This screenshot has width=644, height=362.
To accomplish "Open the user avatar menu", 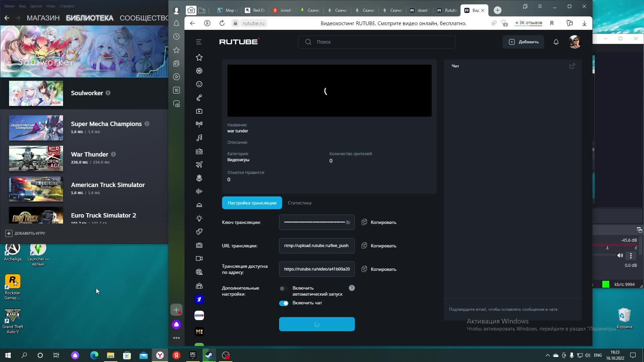I will 575,42.
